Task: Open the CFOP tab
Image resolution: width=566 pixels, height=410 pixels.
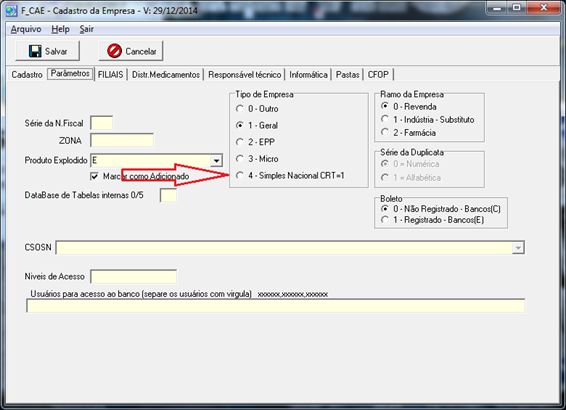Action: tap(378, 74)
